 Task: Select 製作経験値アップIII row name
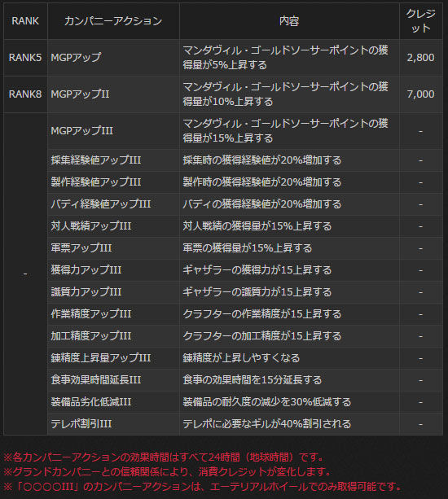tap(96, 182)
